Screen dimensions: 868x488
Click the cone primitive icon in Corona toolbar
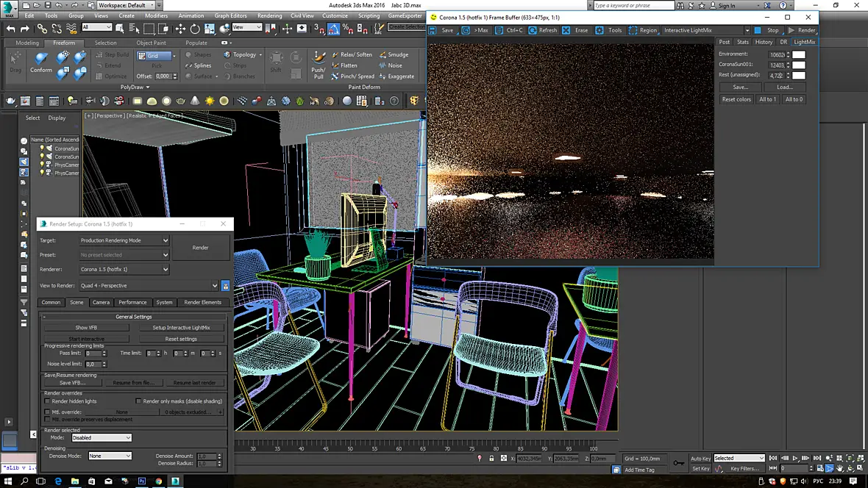click(x=195, y=101)
